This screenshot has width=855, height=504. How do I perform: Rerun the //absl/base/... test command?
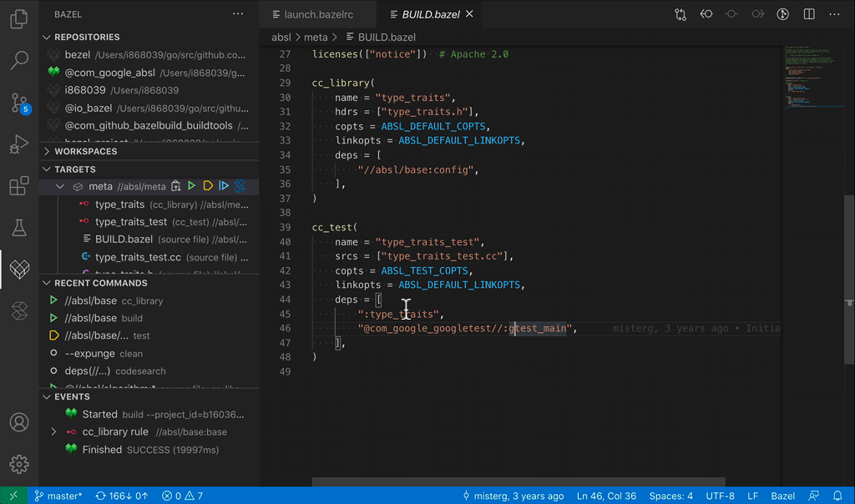pyautogui.click(x=149, y=335)
